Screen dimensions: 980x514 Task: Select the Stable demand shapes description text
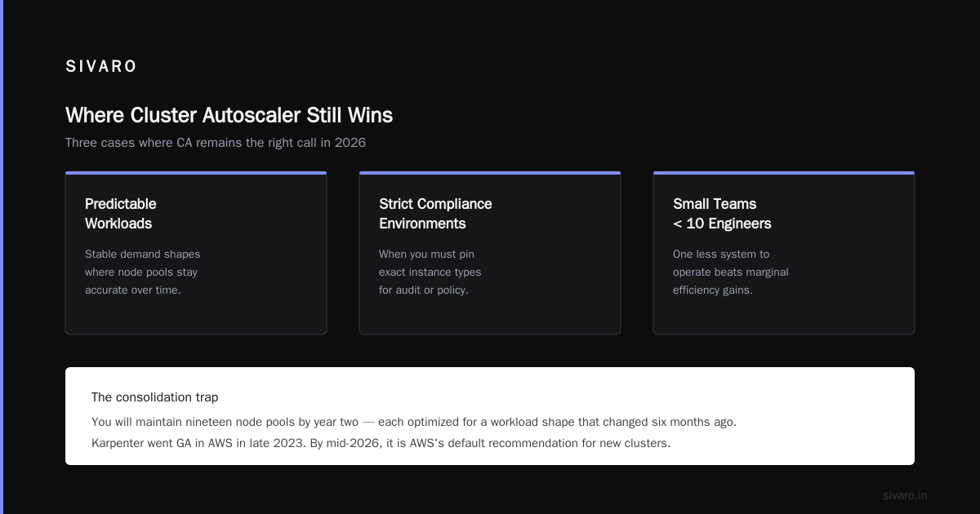tap(142, 272)
